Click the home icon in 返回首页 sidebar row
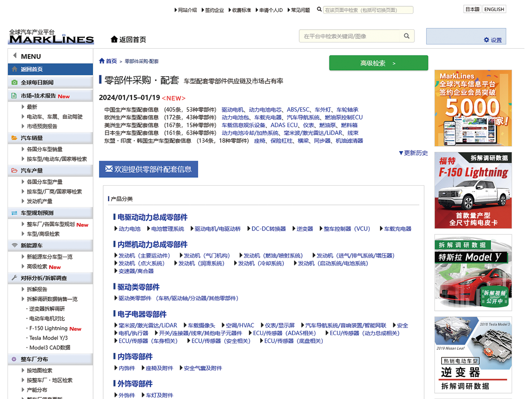This screenshot has height=399, width=532. 14,69
